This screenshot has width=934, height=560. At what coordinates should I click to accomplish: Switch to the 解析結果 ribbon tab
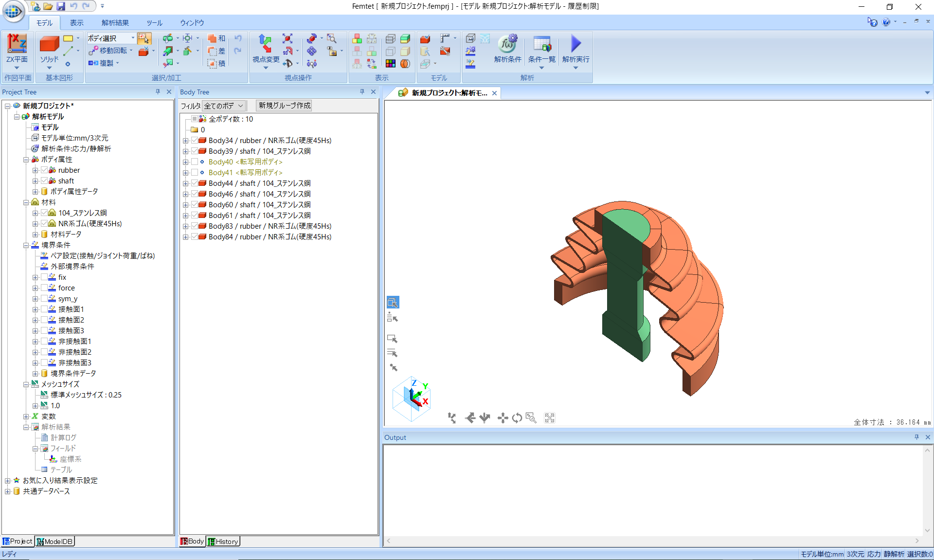[115, 23]
